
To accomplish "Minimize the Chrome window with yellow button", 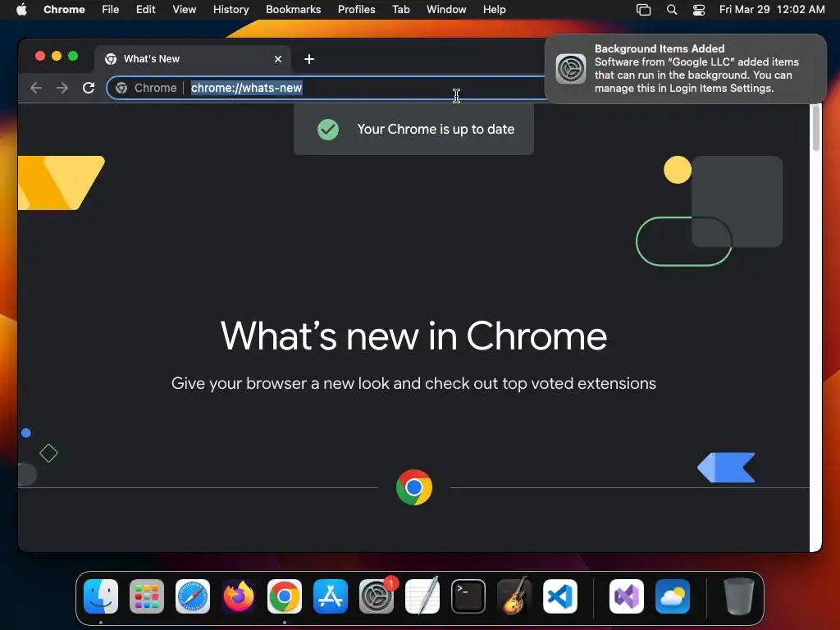I will [x=57, y=56].
